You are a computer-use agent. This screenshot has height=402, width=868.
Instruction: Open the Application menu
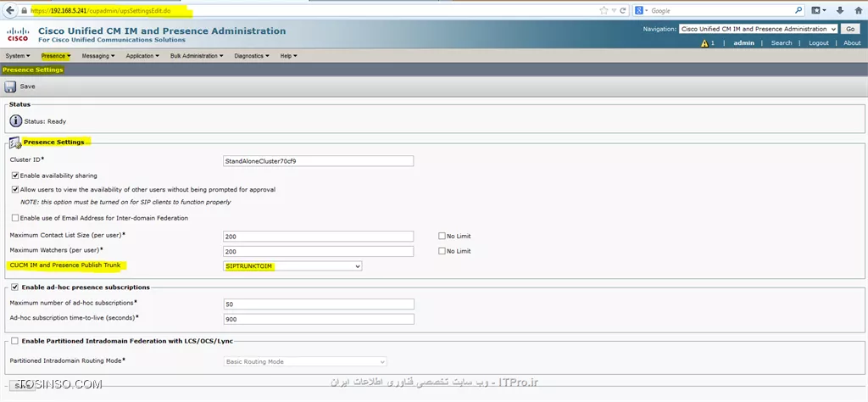click(x=142, y=56)
